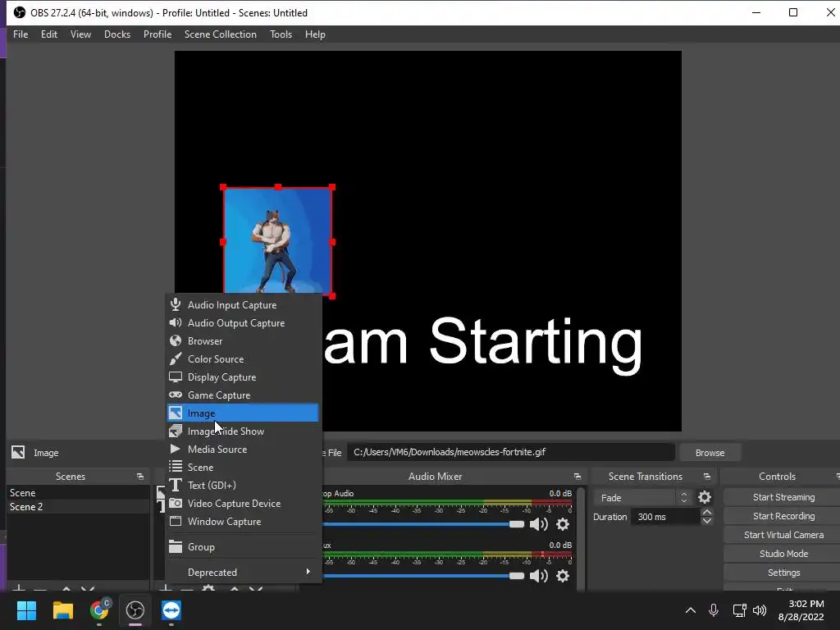
Task: Open the File menu
Action: pyautogui.click(x=21, y=34)
